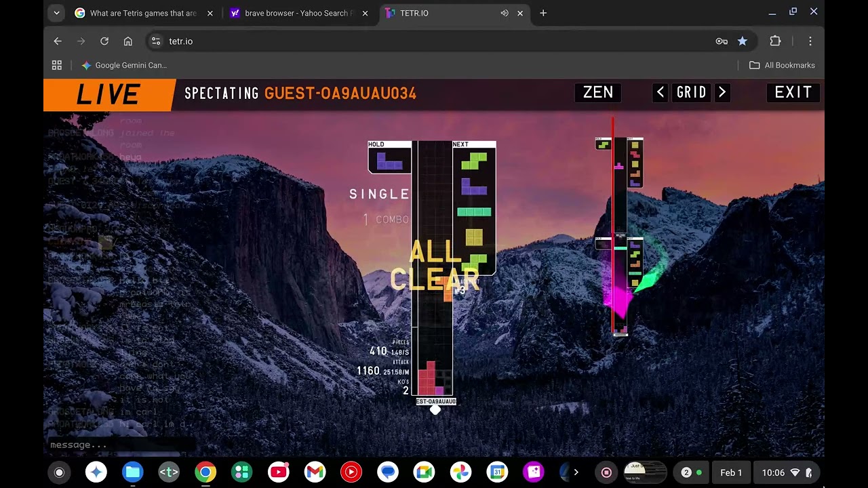Go to next spectated player with right chevron
868x488 pixels.
(x=722, y=92)
